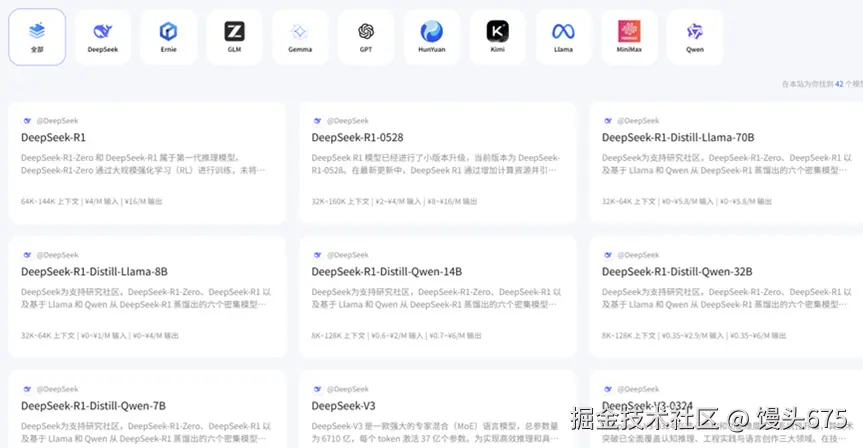Click Distill-Llama-8B pricing line ¥0~¥1/M

point(100,336)
